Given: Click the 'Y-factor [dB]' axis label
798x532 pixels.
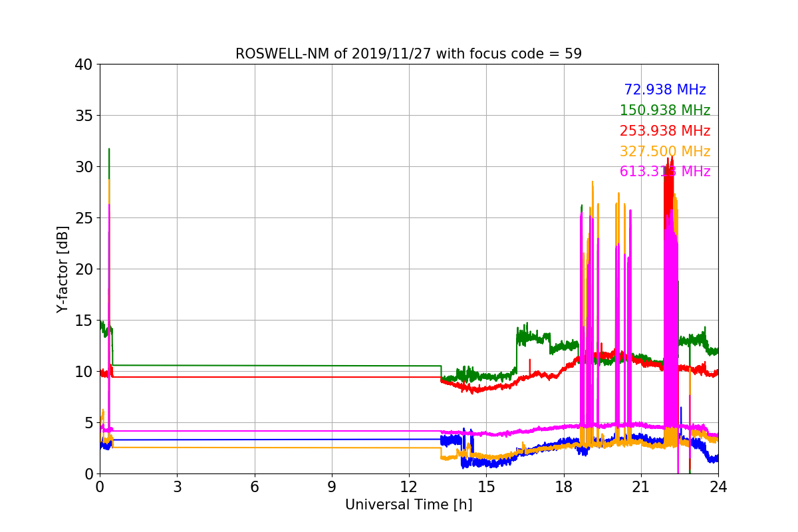Looking at the screenshot, I should tap(63, 269).
